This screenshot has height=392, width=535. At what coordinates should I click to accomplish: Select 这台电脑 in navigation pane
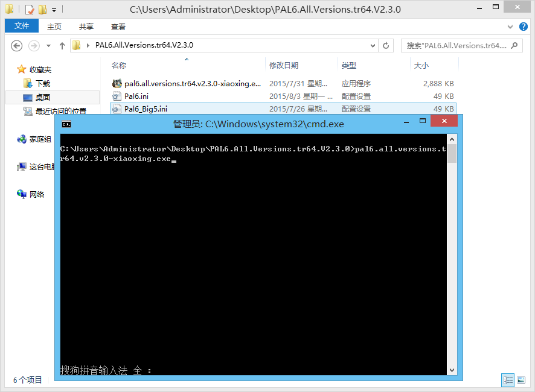click(42, 166)
